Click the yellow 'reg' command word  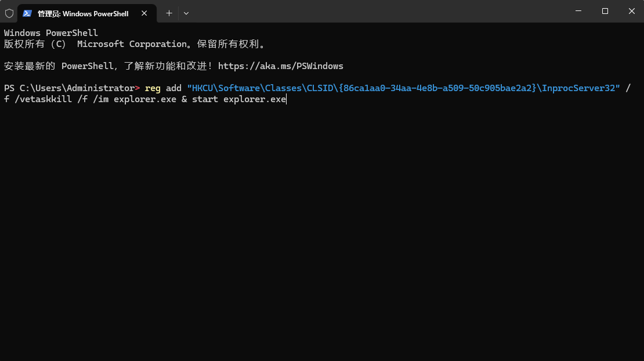pos(153,88)
